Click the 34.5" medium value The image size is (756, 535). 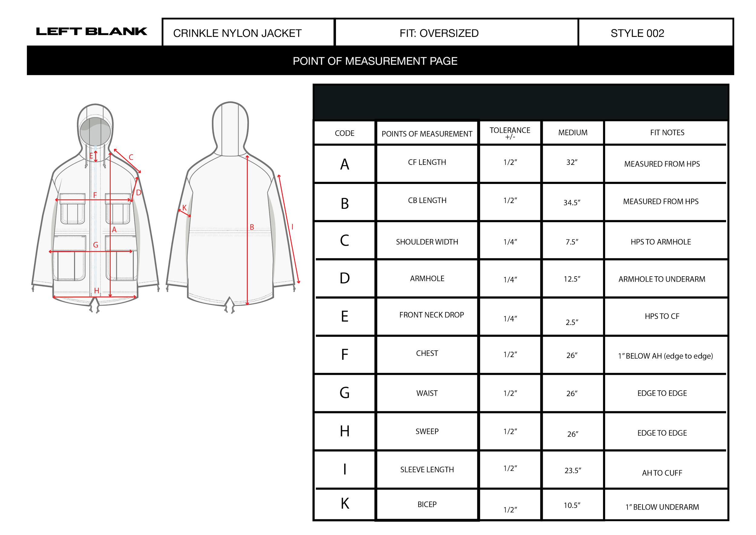coord(572,202)
